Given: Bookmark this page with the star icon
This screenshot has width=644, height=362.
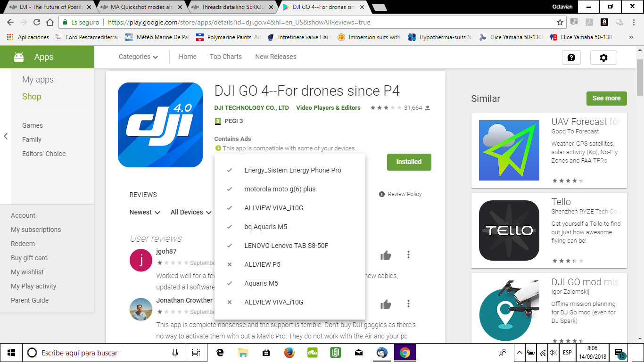Looking at the screenshot, I should pos(560,22).
